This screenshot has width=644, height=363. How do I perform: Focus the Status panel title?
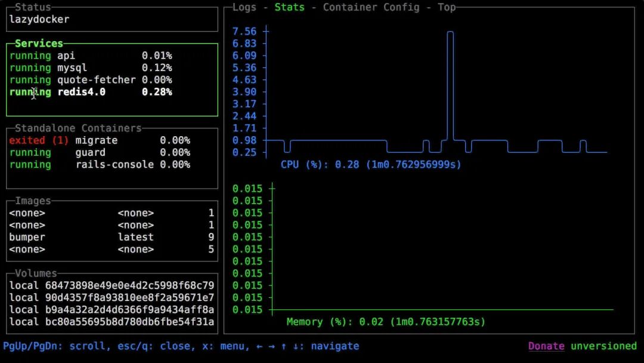[x=33, y=7]
